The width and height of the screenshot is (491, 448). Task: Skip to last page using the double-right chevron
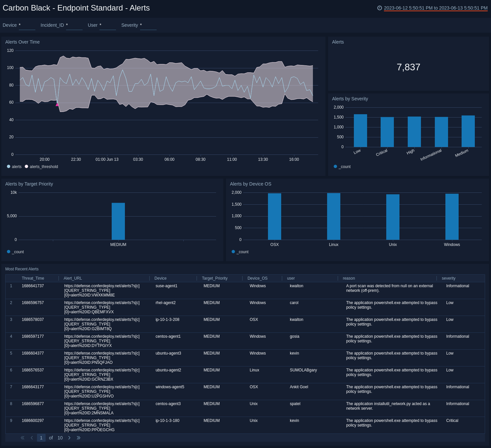click(79, 438)
